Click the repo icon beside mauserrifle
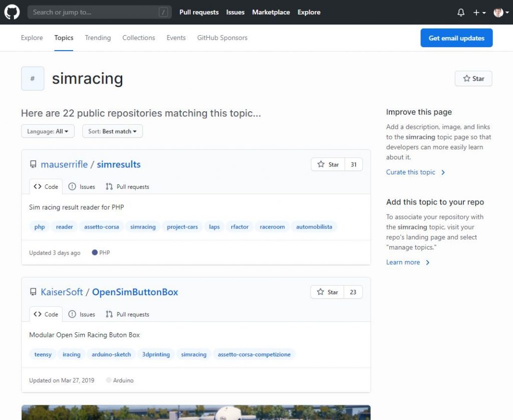This screenshot has width=513, height=420. point(33,164)
